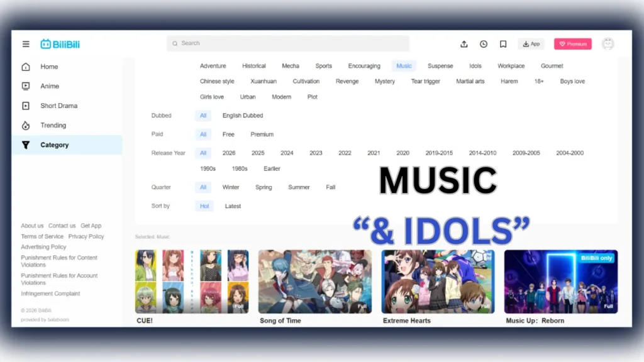Screen dimensions: 644x362
Task: Open the Song of Time thumbnail
Action: (x=314, y=281)
